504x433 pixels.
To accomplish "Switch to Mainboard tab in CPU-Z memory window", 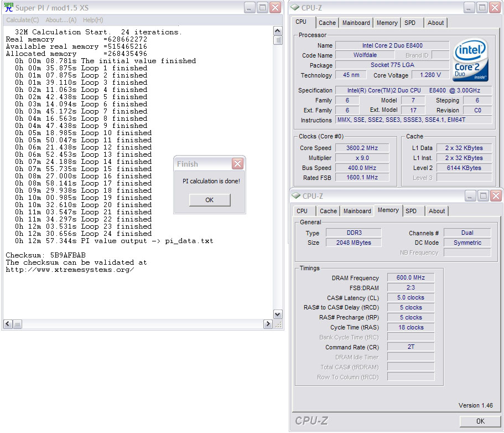I will point(357,211).
